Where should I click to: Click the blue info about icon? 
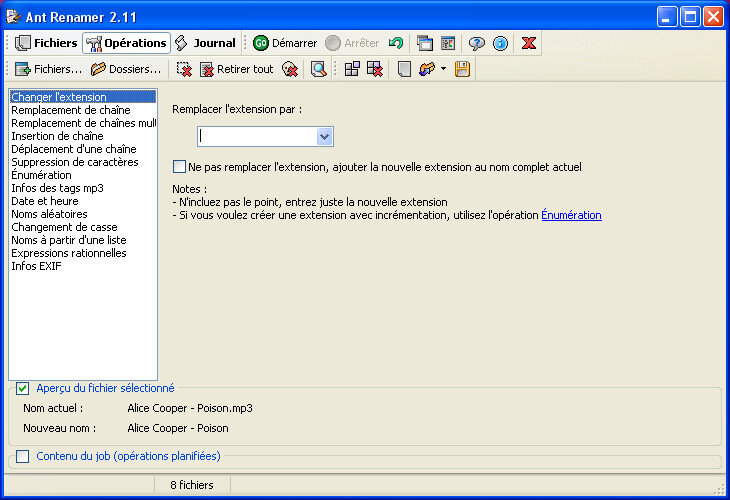500,43
